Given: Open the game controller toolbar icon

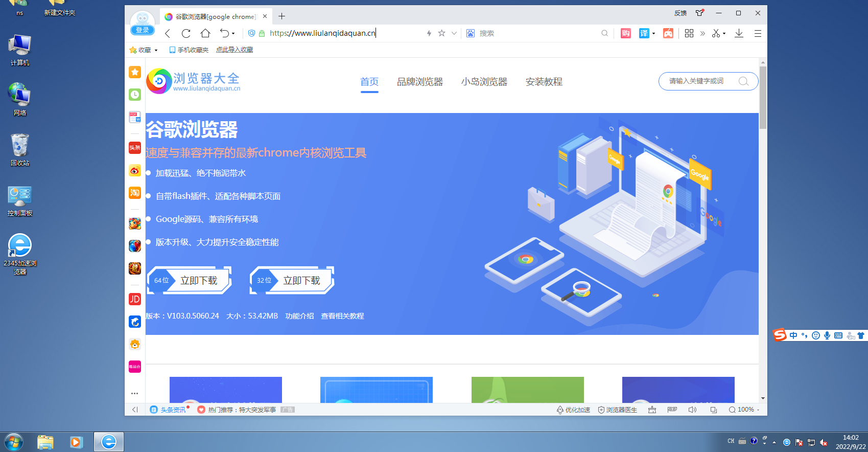Looking at the screenshot, I should 668,33.
